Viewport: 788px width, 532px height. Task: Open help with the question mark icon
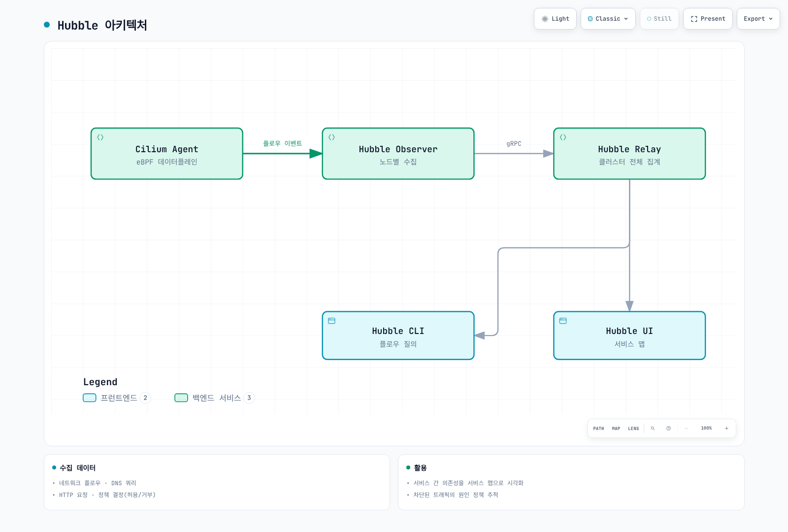coord(668,429)
